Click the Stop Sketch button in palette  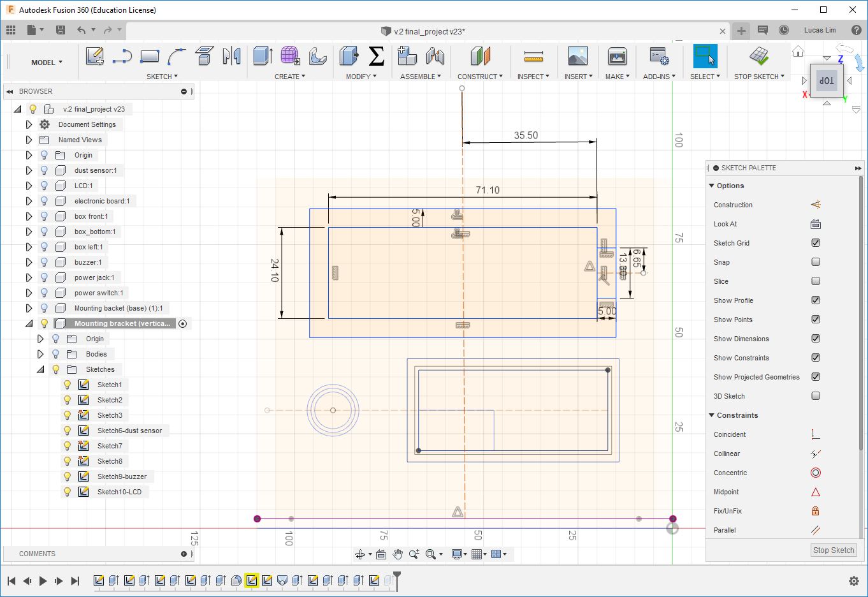tap(834, 550)
